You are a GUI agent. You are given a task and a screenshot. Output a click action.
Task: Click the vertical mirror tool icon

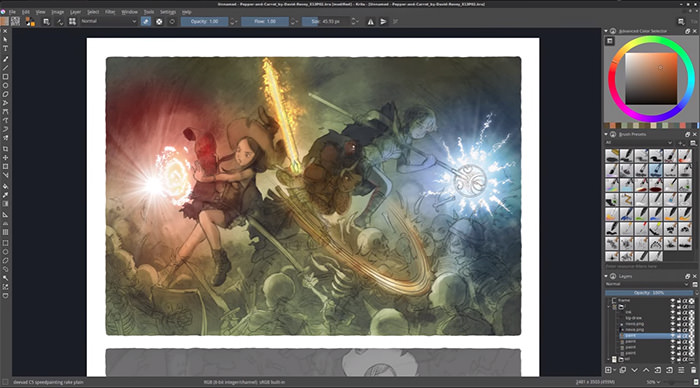(x=383, y=21)
